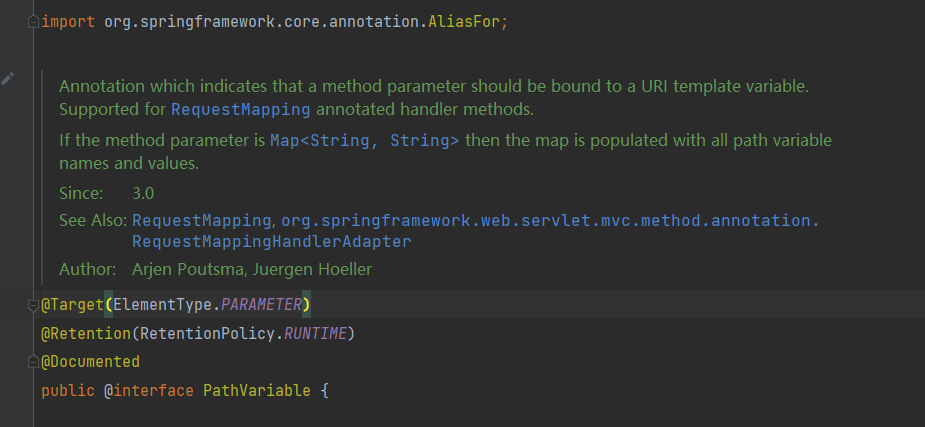
Task: Click the 'annotated handler methods.' doc text
Action: click(x=425, y=110)
